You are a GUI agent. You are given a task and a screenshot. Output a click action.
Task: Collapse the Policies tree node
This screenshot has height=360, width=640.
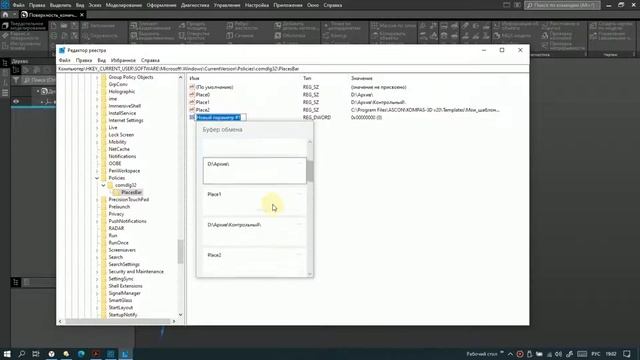click(97, 178)
